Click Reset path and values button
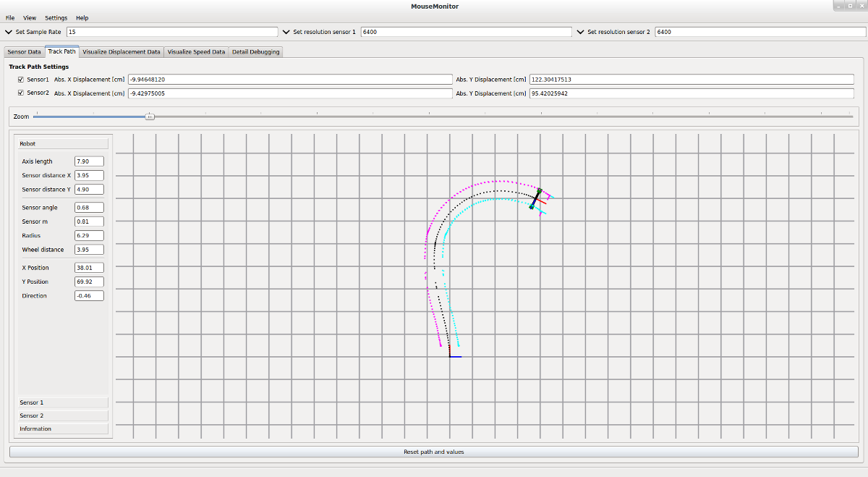 433,452
